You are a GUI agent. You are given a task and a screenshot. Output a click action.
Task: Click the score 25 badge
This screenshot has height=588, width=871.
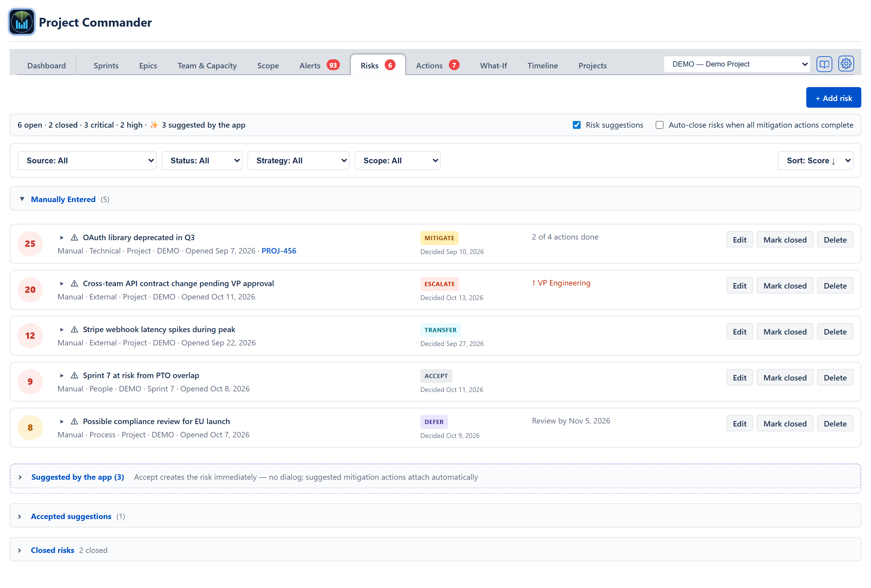(x=30, y=244)
